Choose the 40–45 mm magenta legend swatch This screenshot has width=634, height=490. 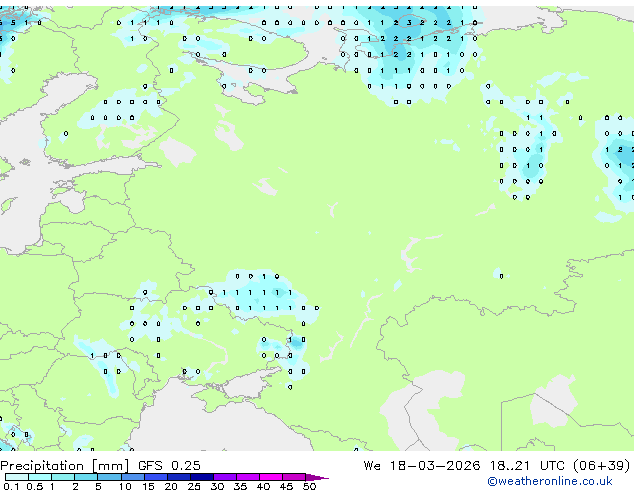tap(271, 477)
